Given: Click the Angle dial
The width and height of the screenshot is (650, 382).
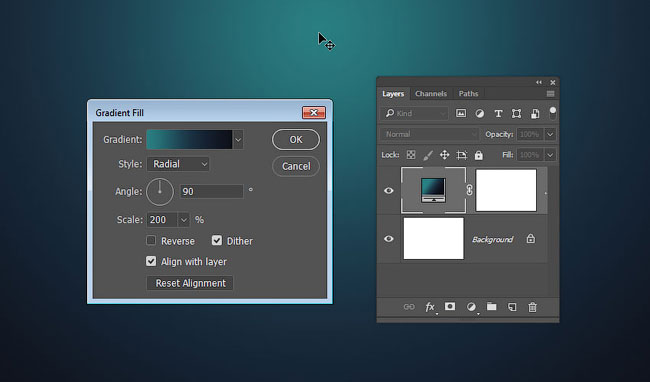Looking at the screenshot, I should [x=160, y=192].
